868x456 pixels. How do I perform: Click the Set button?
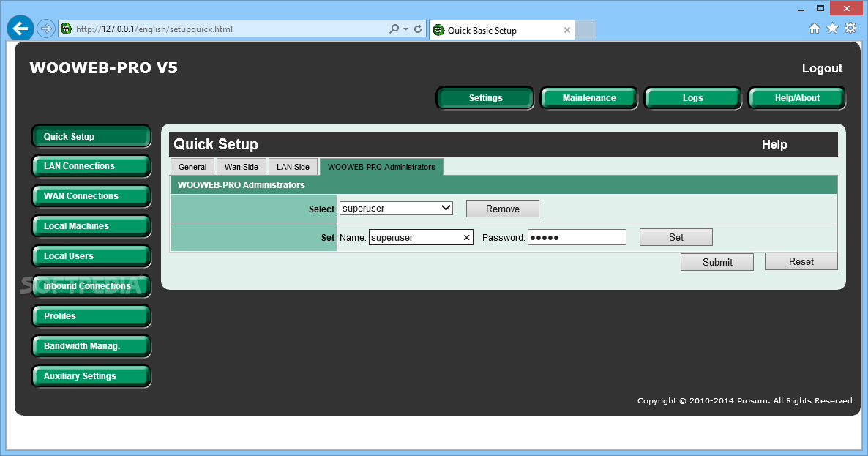[x=676, y=237]
